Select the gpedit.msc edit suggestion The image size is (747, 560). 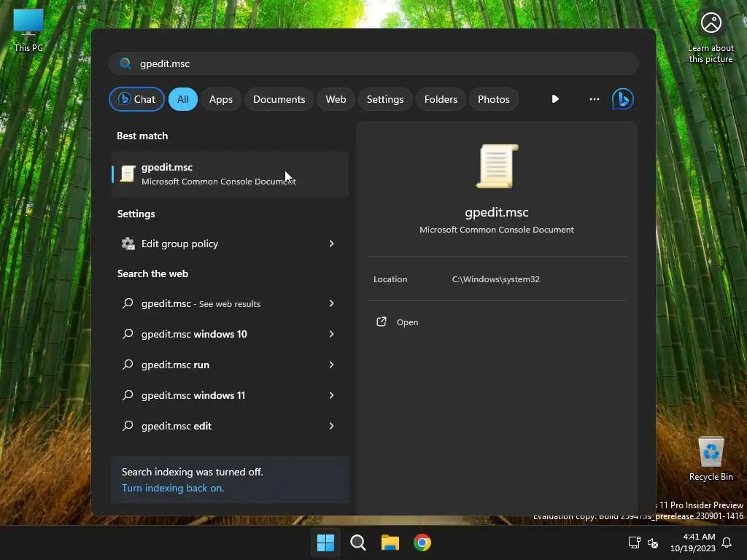pos(230,426)
